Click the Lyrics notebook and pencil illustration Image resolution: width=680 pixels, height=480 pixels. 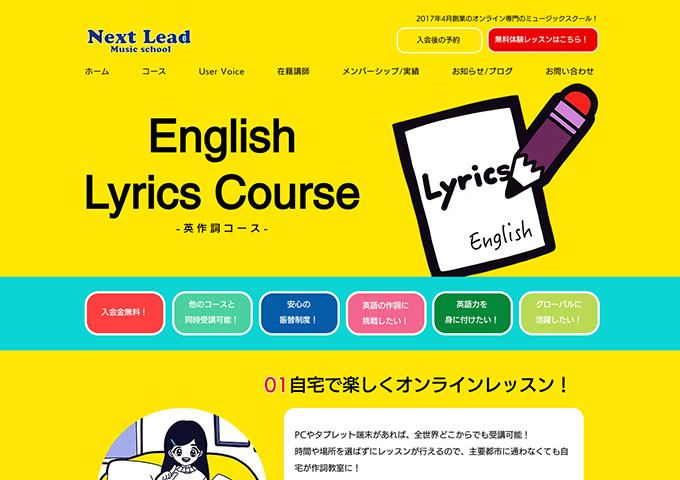coord(494,180)
